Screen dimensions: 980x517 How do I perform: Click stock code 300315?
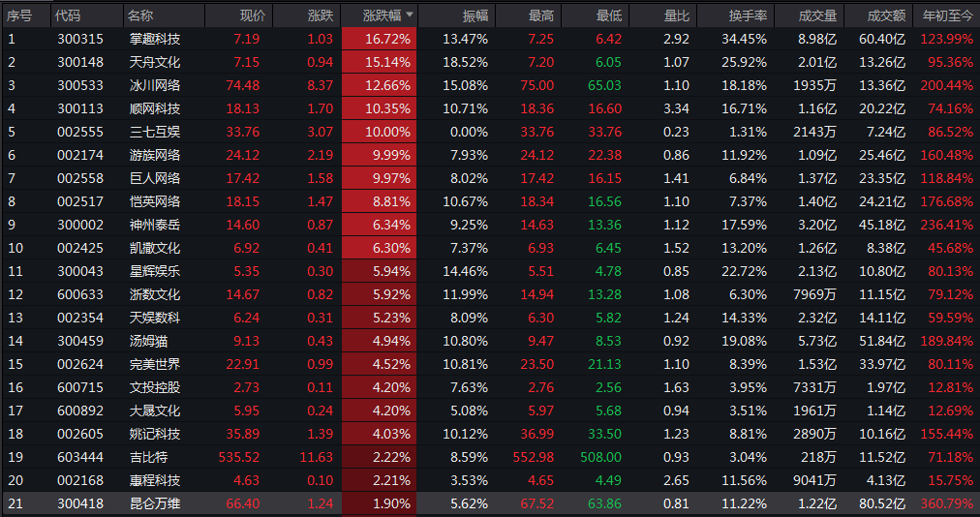[x=80, y=39]
